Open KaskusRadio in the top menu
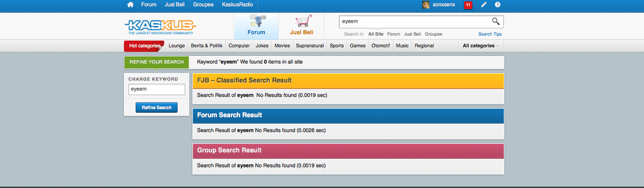 [237, 5]
